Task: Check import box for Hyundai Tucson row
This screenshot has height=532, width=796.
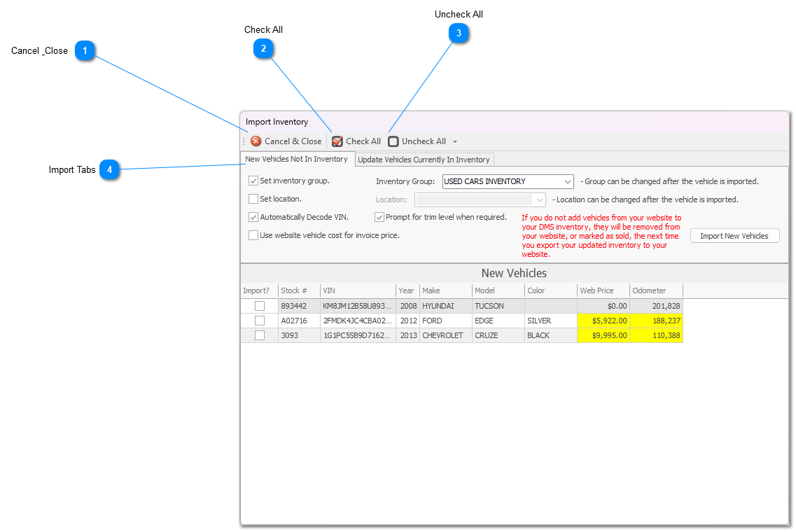Action: (260, 306)
